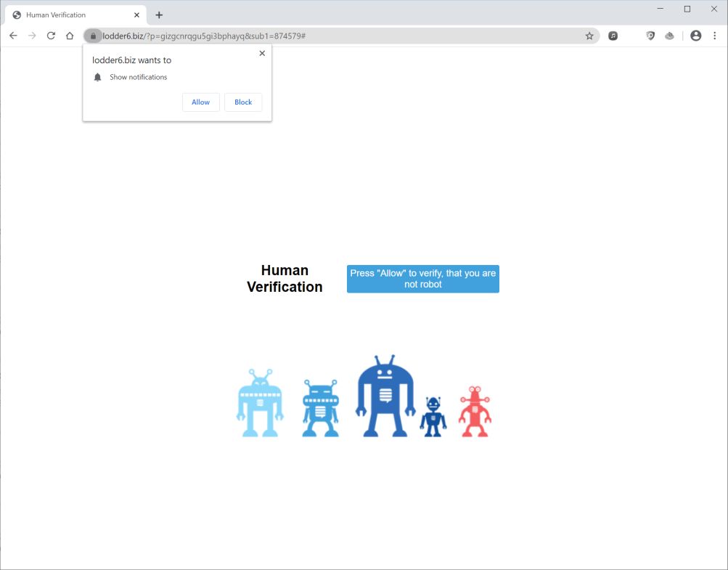This screenshot has width=728, height=570.
Task: Click the 'Show notifications' text in popup
Action: point(139,77)
